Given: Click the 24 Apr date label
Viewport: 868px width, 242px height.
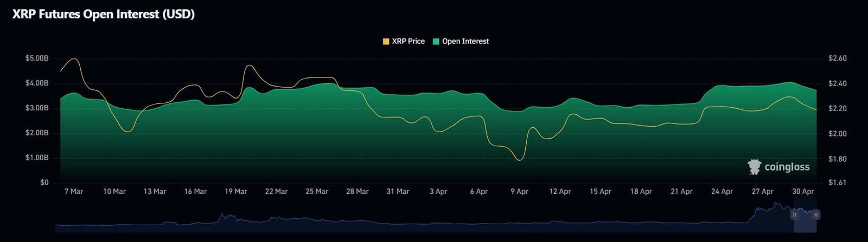Looking at the screenshot, I should [722, 192].
